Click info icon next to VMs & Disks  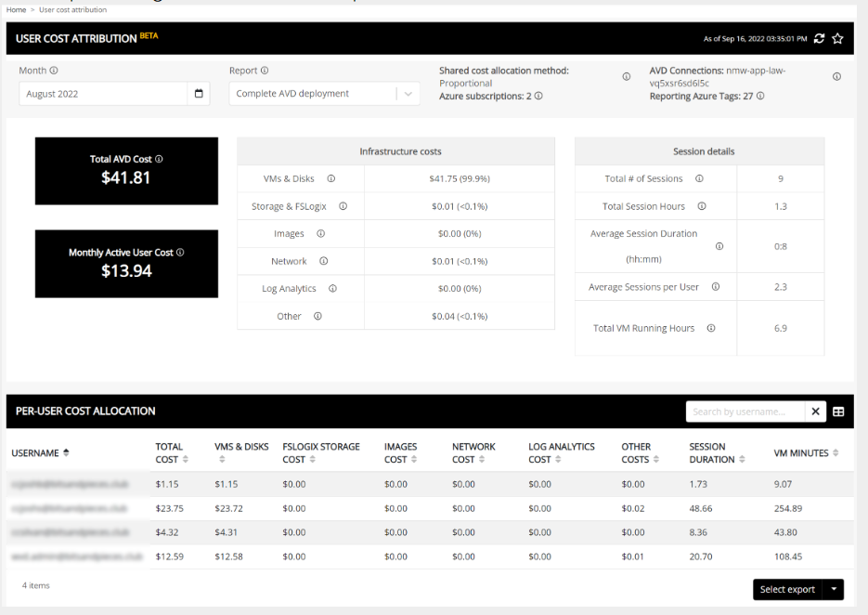click(x=330, y=178)
